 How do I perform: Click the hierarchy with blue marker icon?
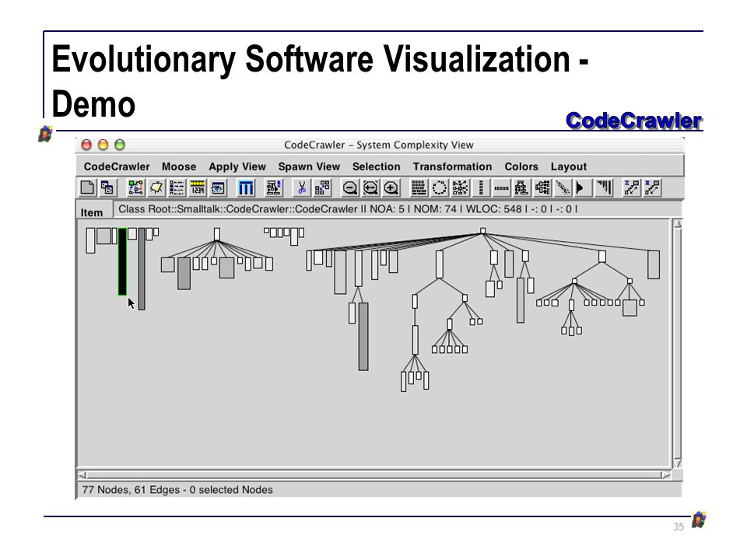[x=273, y=187]
